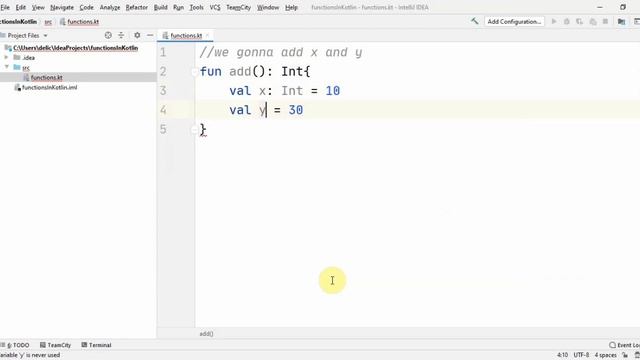Click the Add Configuration button

pyautogui.click(x=514, y=22)
